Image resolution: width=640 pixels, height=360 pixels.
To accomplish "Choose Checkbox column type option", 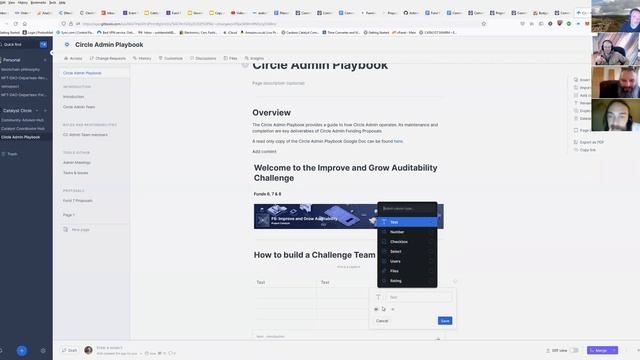I will click(407, 242).
